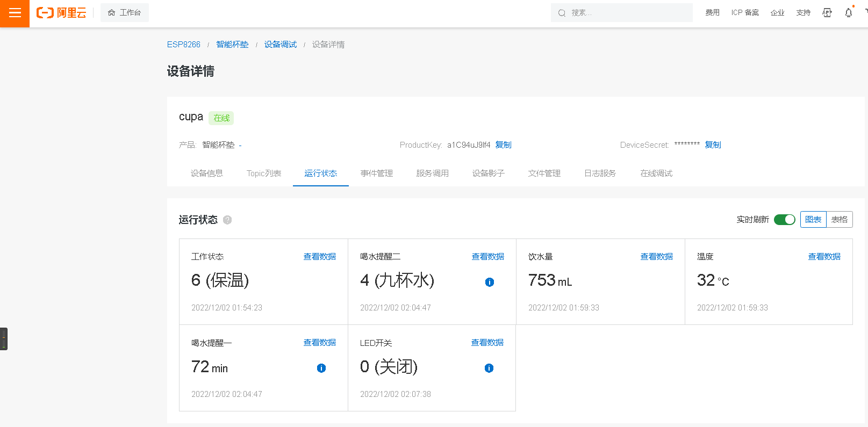Go to 设备调试 breadcrumb link
The width and height of the screenshot is (868, 427).
click(x=281, y=45)
